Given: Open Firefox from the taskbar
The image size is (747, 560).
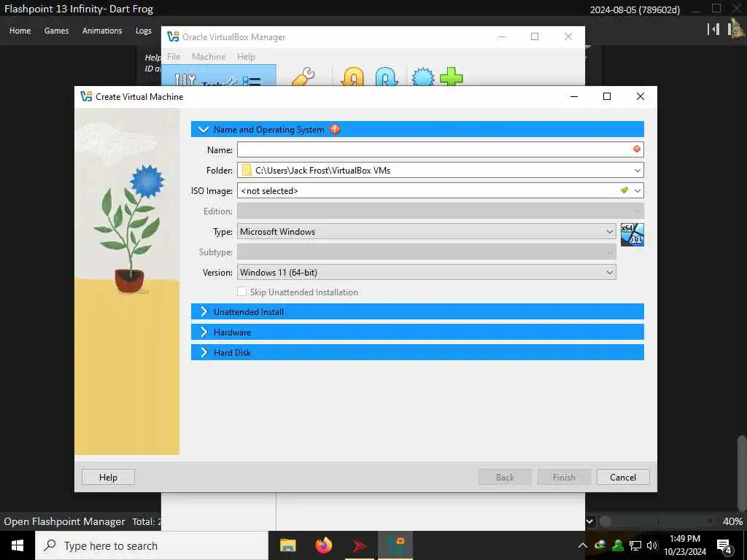Looking at the screenshot, I should (324, 545).
